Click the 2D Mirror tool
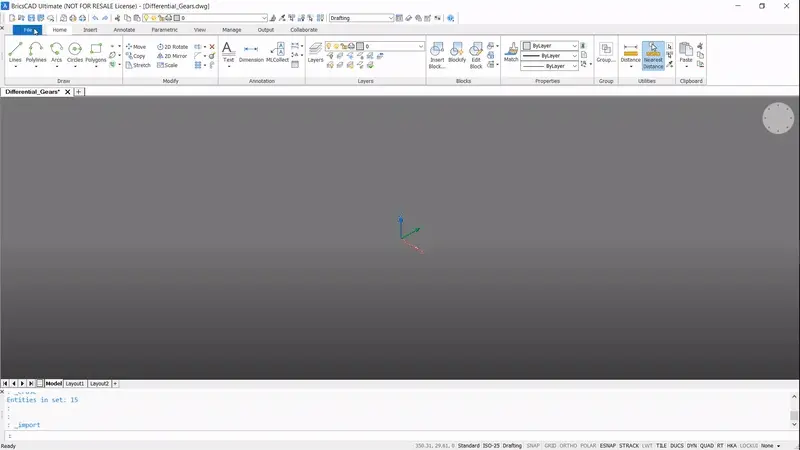This screenshot has height=450, width=800. (x=172, y=56)
